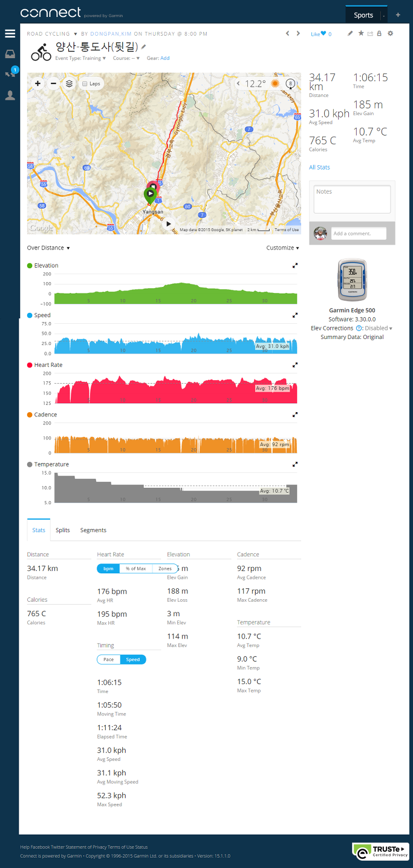Screen dimensions: 413x868
Task: Zoom in on the map
Action: click(38, 84)
